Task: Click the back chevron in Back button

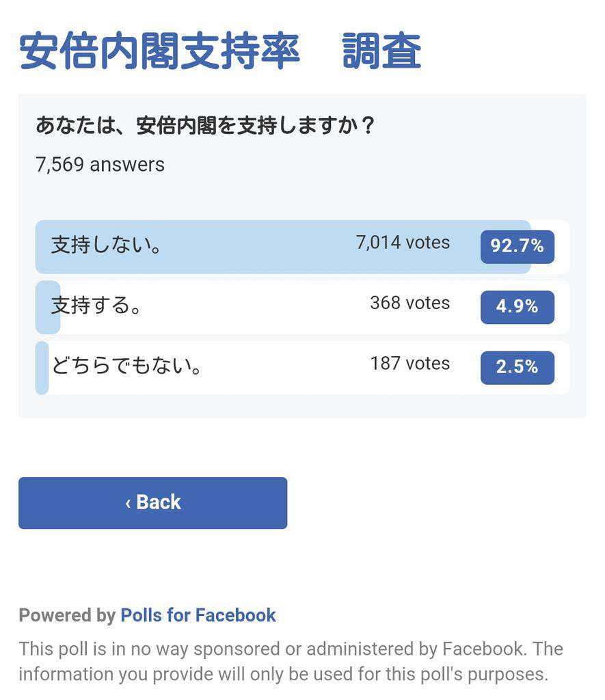Action: (x=128, y=504)
